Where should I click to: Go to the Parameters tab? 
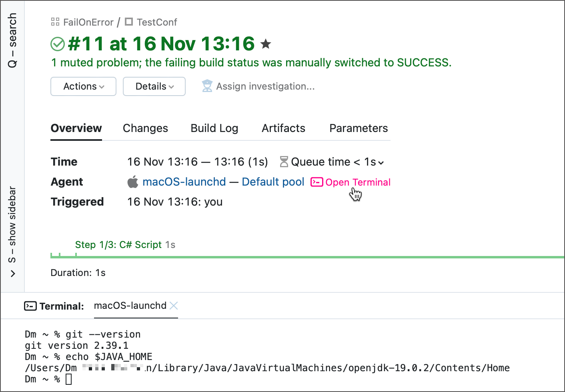(359, 128)
